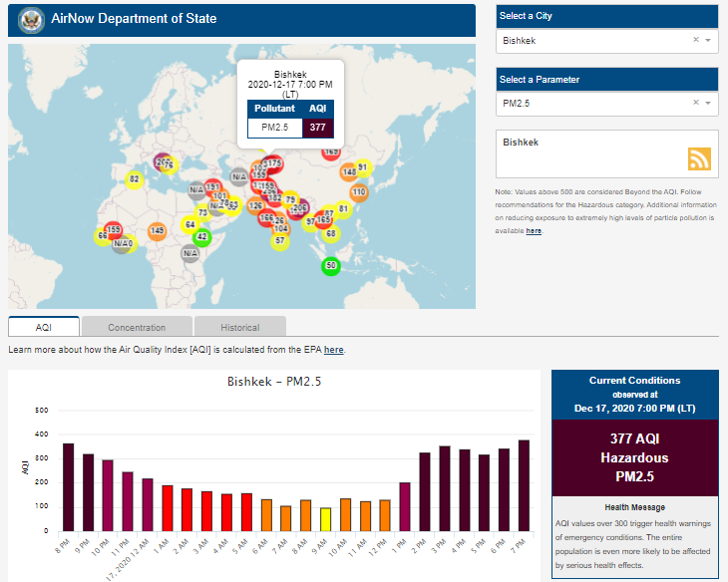Select the orange 148 AQI map marker
The height and width of the screenshot is (582, 728).
[x=349, y=172]
